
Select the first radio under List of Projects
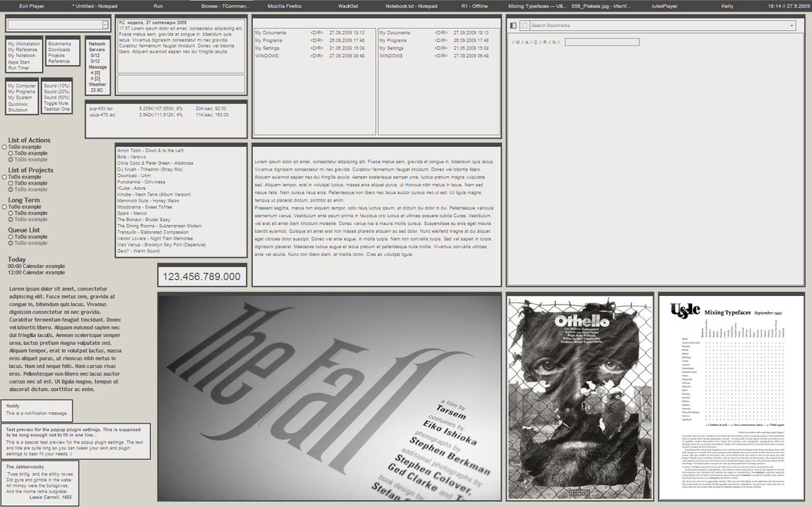[5, 177]
